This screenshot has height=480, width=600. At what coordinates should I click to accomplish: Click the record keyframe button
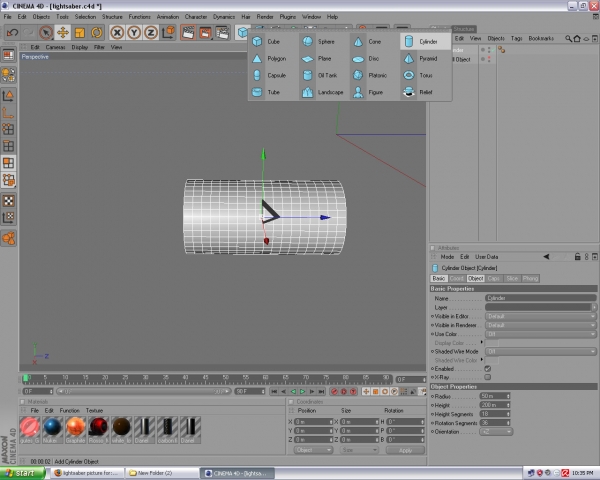tap(334, 392)
